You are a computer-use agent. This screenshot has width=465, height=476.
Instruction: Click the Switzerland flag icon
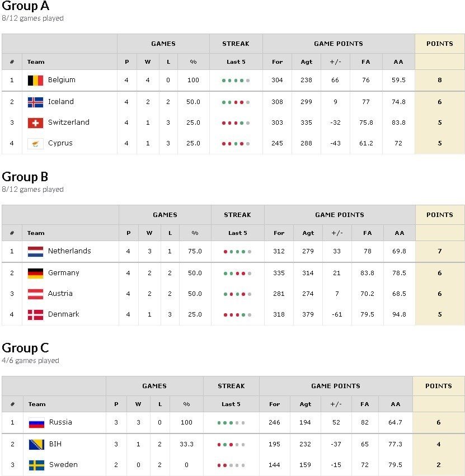[x=35, y=123]
